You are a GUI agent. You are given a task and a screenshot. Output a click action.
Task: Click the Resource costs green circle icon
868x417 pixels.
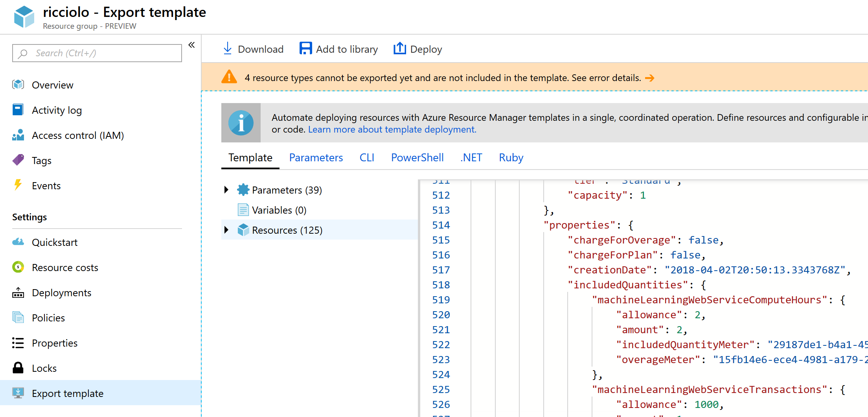click(x=18, y=267)
